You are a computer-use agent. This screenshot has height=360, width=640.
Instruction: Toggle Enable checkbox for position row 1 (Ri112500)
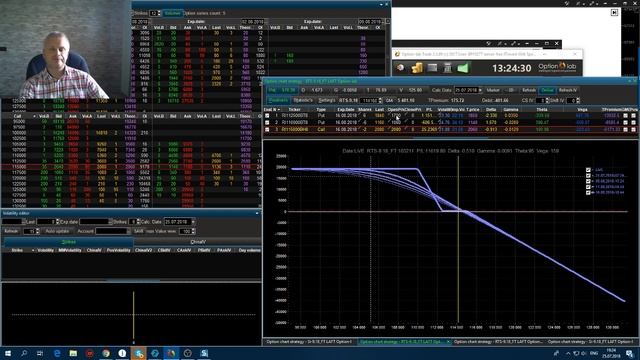pos(267,116)
